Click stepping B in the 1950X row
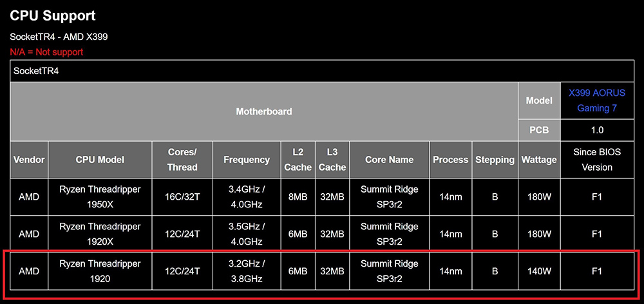 (495, 197)
